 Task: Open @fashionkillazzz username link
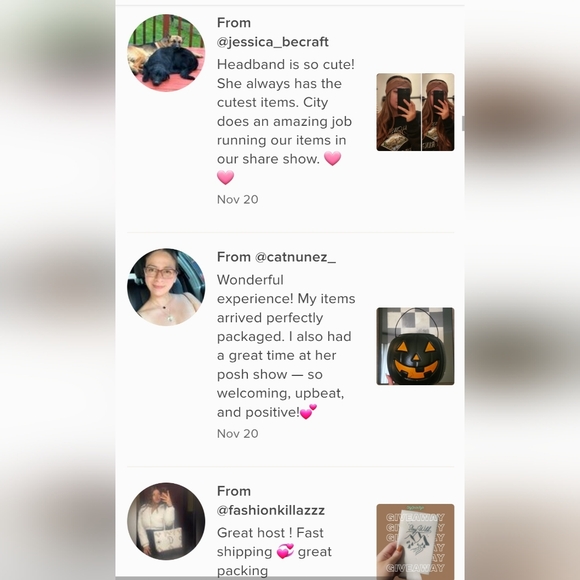(271, 510)
